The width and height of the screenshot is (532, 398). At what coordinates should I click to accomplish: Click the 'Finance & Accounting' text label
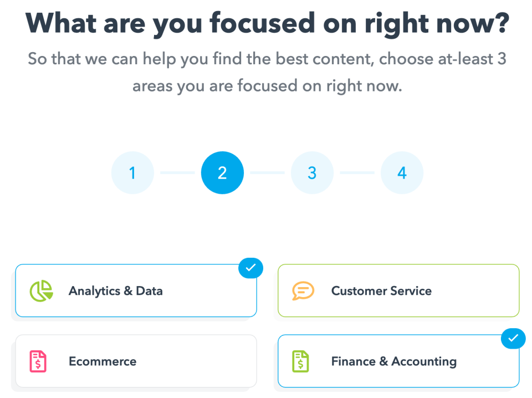click(394, 361)
